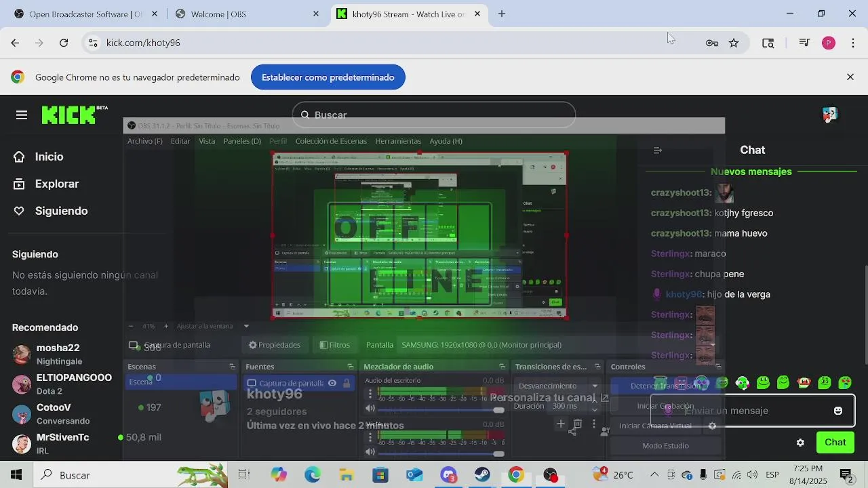868x488 pixels.
Task: Remove transition with OBS trash icon
Action: point(578,424)
